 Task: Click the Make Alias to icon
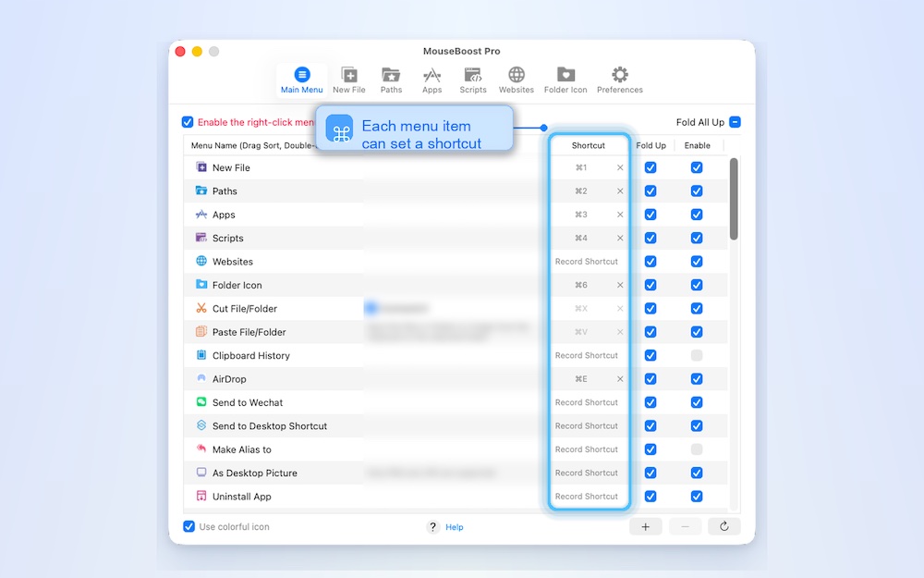(x=201, y=449)
